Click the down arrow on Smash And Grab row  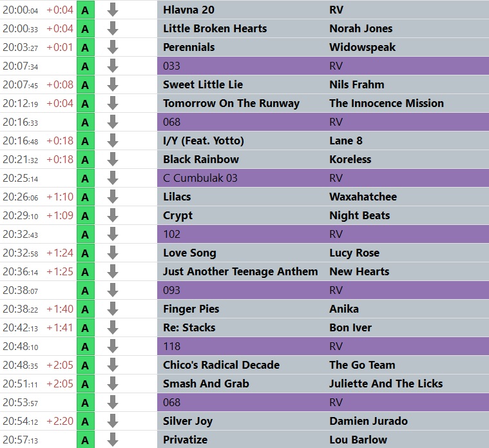pyautogui.click(x=113, y=384)
